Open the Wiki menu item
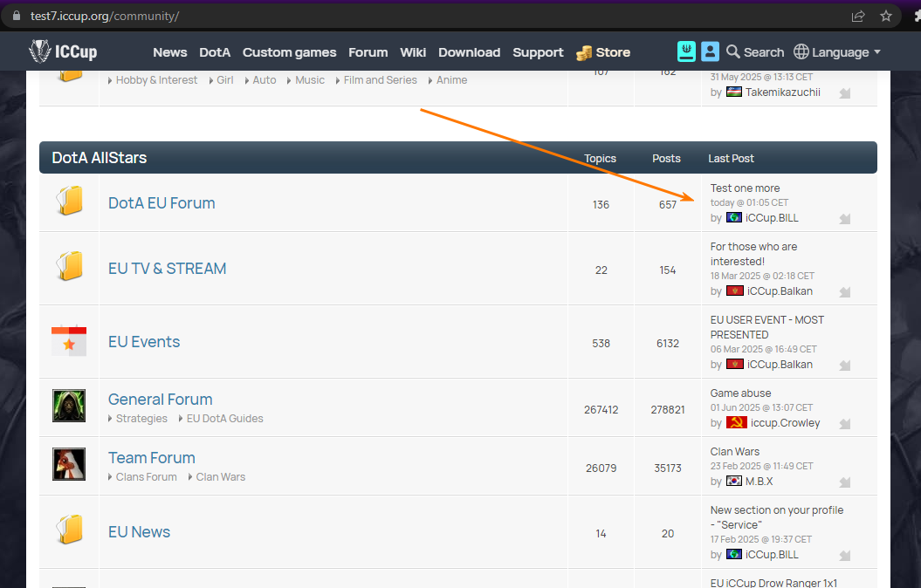 point(413,52)
